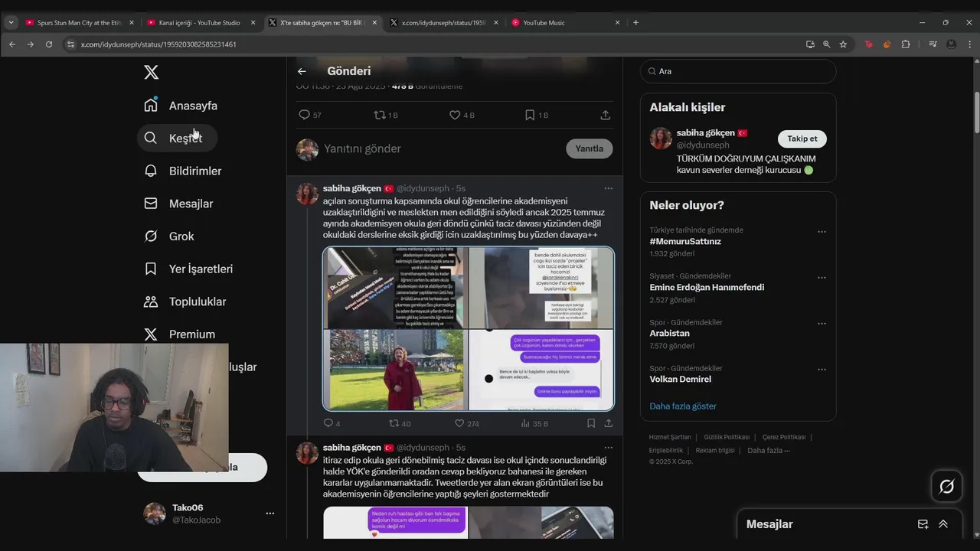980x551 pixels.
Task: Share the first reply tweet
Action: coord(609,423)
